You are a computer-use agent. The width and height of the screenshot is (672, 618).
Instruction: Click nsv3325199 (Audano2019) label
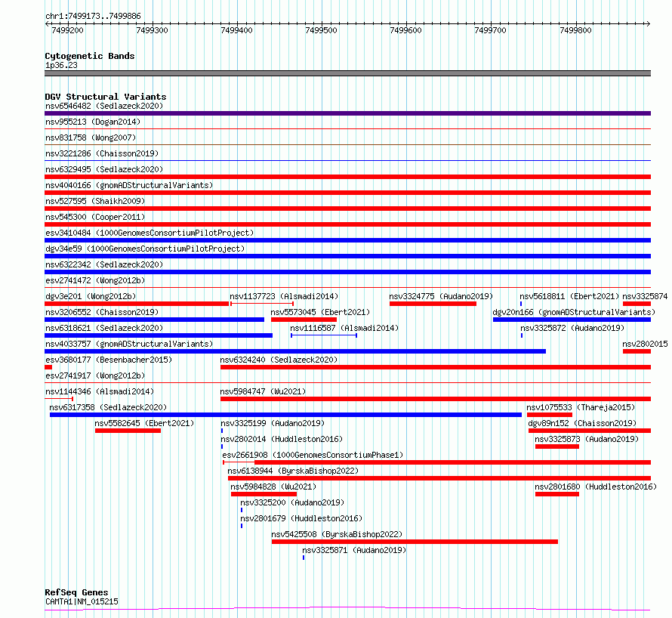(273, 423)
